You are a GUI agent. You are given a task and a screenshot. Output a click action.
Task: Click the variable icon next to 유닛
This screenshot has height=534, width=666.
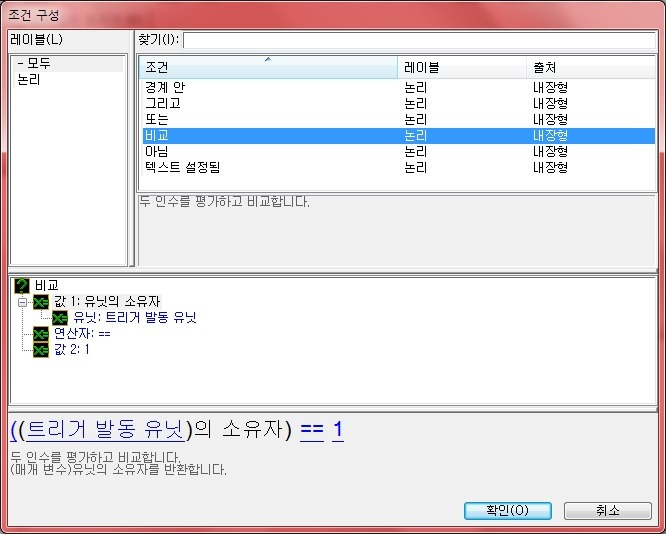(x=60, y=318)
